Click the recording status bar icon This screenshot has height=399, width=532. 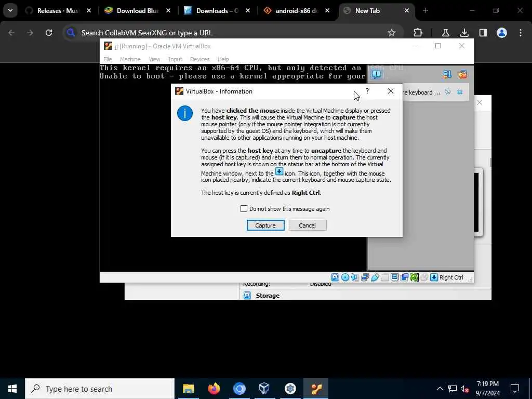coord(404,277)
